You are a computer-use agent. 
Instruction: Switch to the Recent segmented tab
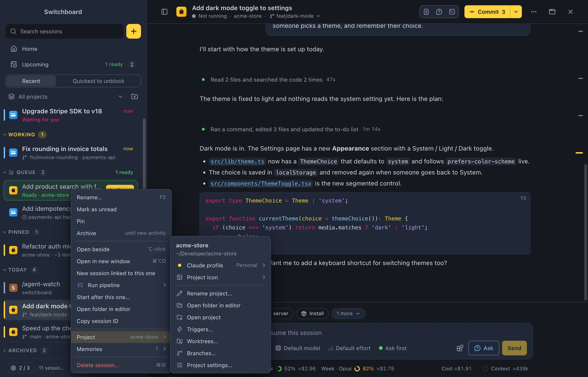coord(31,81)
